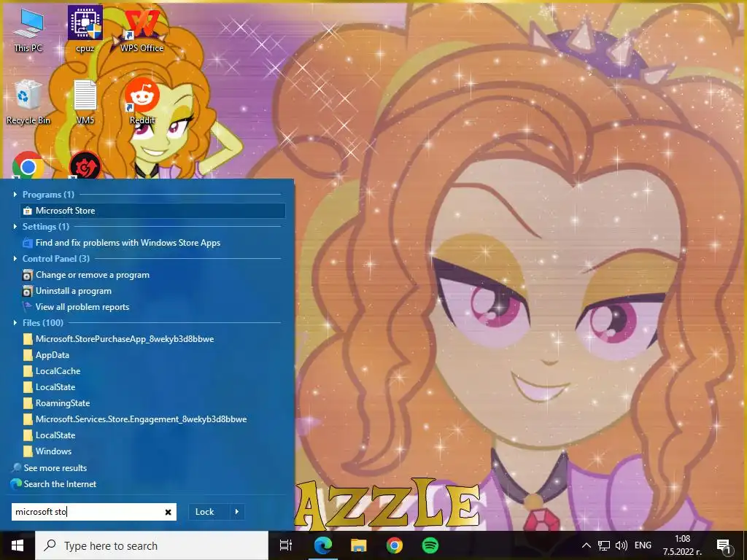Collapse the Control Panel (3) group
Screen dimensions: 747x560
click(15, 259)
